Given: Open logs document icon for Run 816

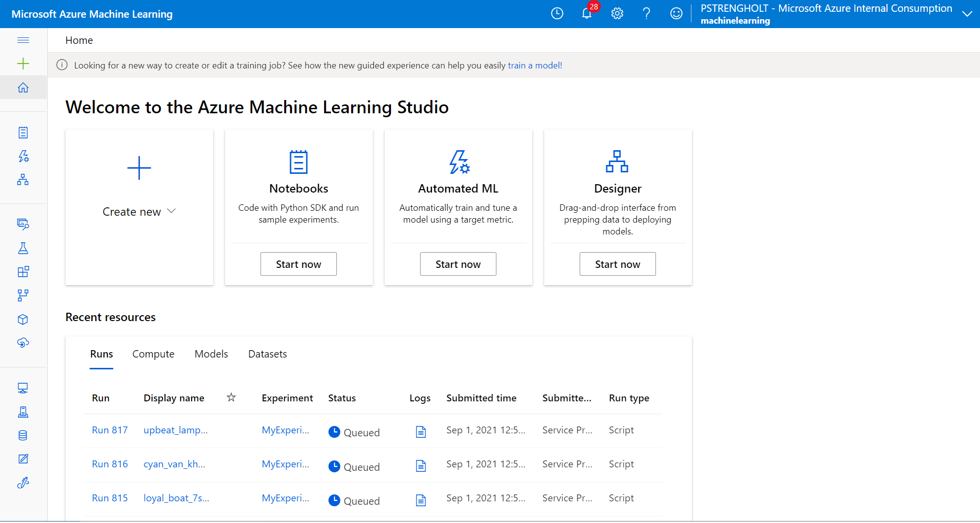Looking at the screenshot, I should click(x=421, y=466).
